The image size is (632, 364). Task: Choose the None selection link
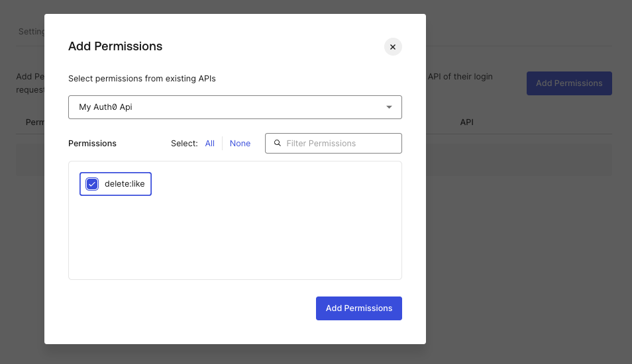240,143
